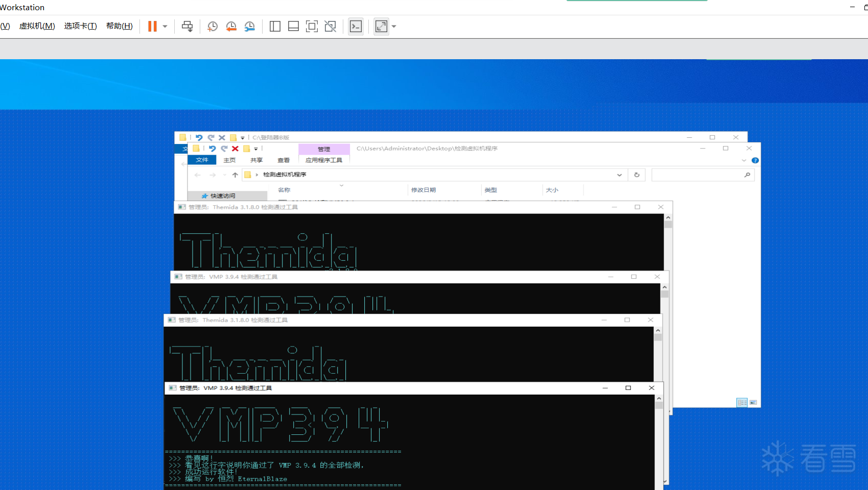
Task: Pause the virtual machine with the orange button
Action: (152, 27)
